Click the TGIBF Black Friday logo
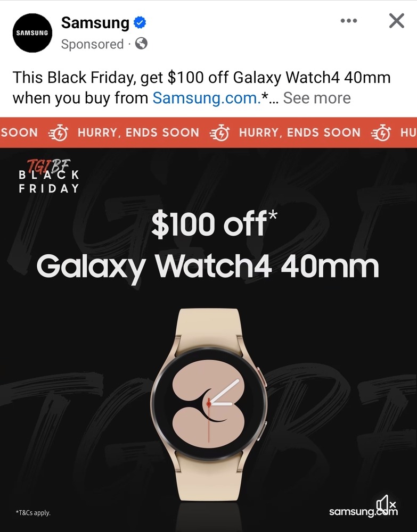The height and width of the screenshot is (532, 417). click(x=49, y=177)
